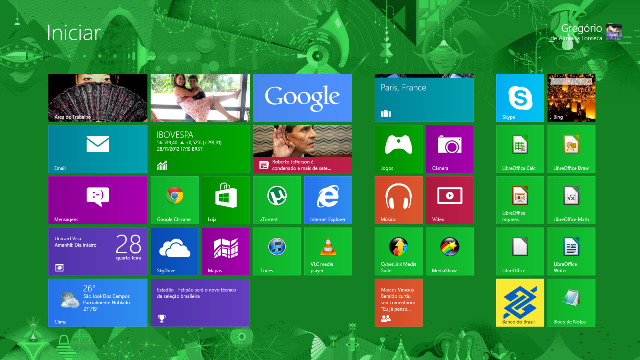Launch the uTorrent tile
Image resolution: width=640 pixels, height=360 pixels.
[x=277, y=200]
